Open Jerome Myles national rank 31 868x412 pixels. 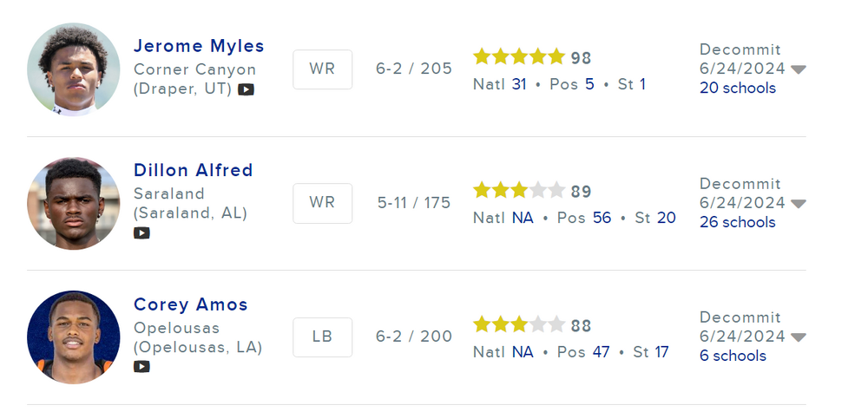pyautogui.click(x=520, y=84)
